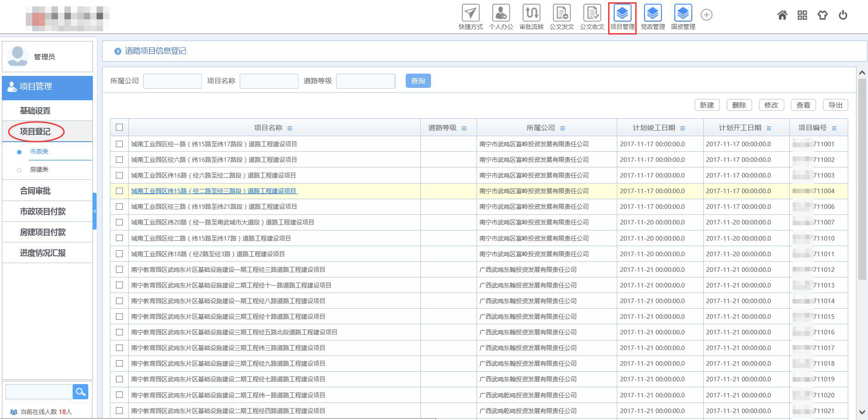
Task: Click the power logout icon
Action: 843,15
